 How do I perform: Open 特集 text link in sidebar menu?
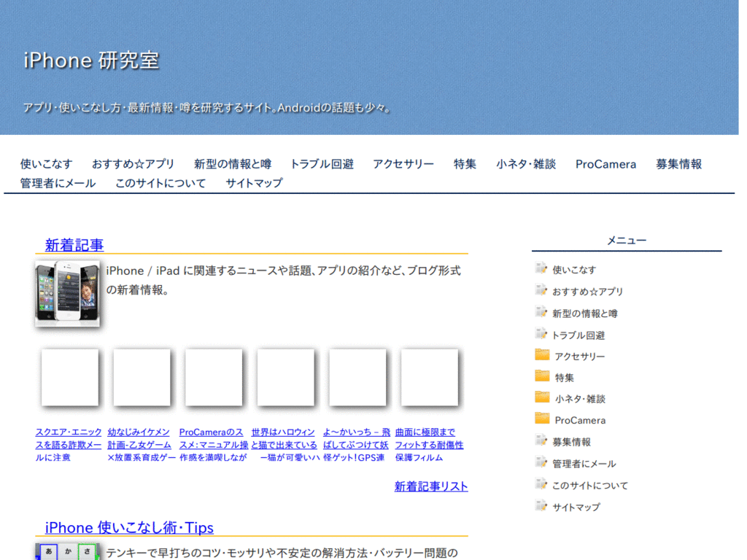(x=565, y=378)
